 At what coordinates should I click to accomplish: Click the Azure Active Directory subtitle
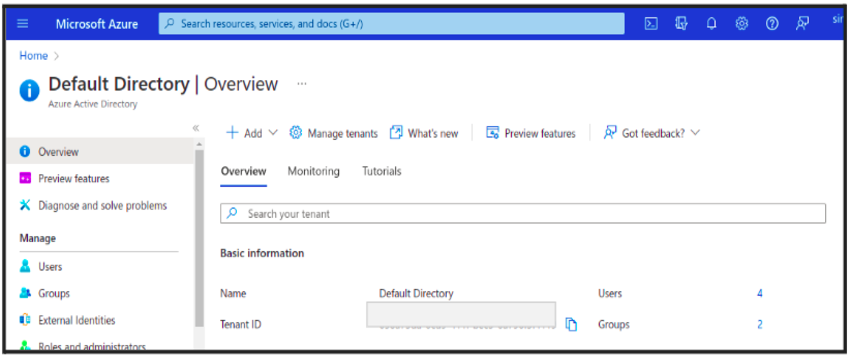(93, 104)
